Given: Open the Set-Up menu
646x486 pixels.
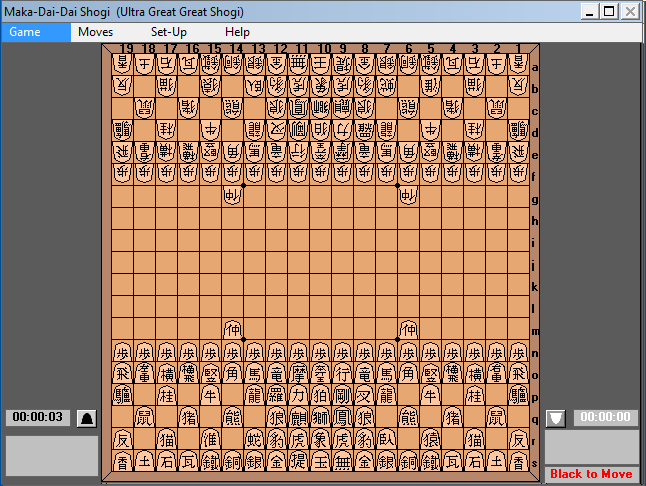Looking at the screenshot, I should click(x=169, y=32).
